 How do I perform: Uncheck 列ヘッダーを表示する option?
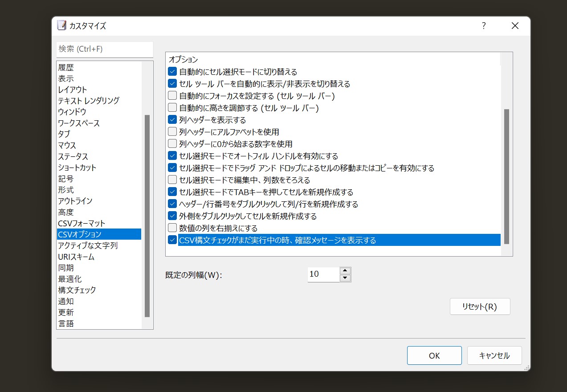click(x=172, y=119)
